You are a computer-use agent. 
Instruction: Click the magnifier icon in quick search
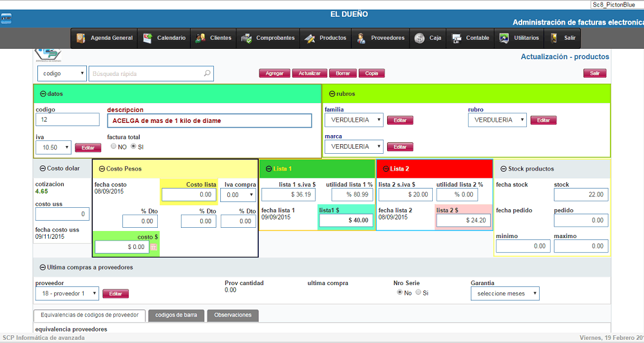(x=207, y=73)
